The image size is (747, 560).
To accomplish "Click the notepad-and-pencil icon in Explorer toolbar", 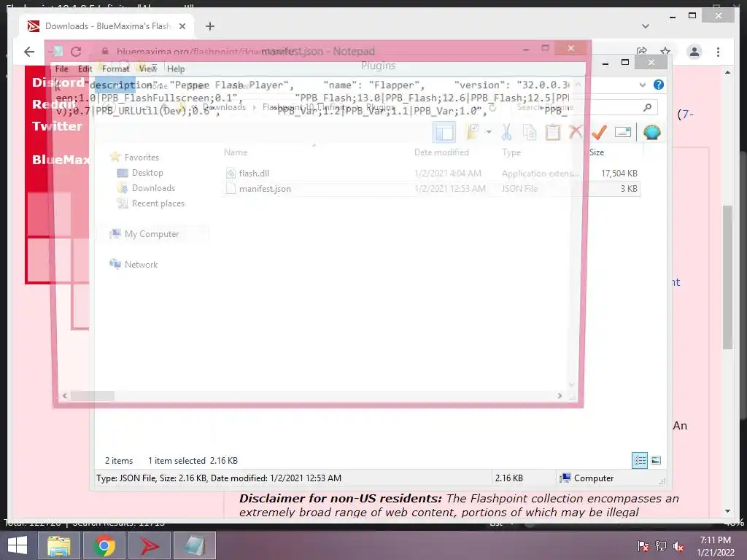I will tap(473, 132).
